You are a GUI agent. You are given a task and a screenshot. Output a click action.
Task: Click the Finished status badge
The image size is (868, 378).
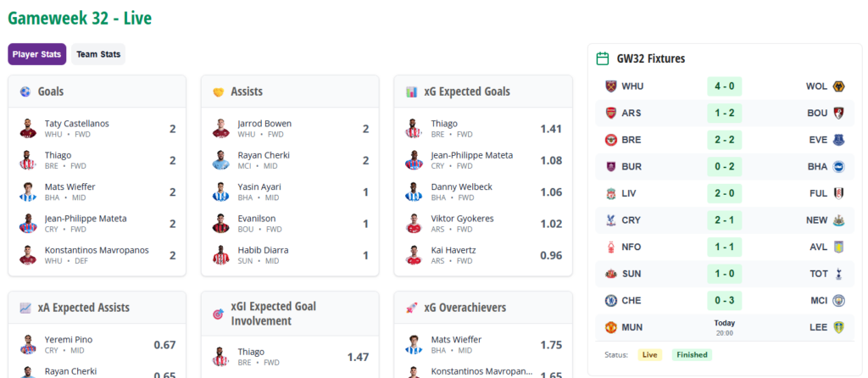click(x=692, y=355)
